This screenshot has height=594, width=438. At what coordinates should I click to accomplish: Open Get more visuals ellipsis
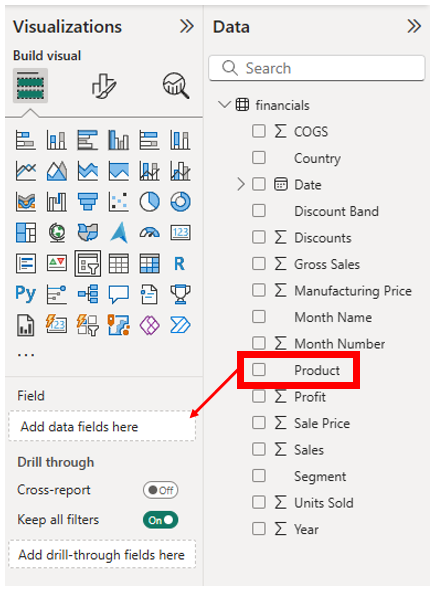click(26, 355)
